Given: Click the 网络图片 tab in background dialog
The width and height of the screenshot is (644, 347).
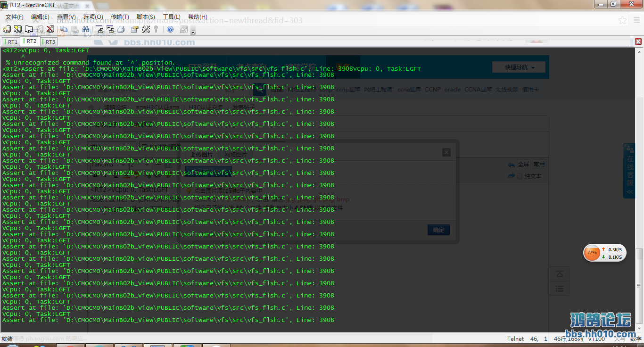Looking at the screenshot, I should click(x=236, y=154).
